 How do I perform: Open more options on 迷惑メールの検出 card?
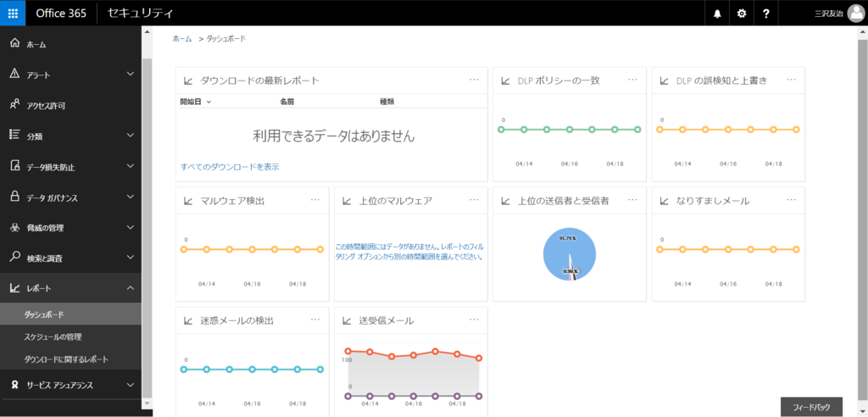point(315,320)
